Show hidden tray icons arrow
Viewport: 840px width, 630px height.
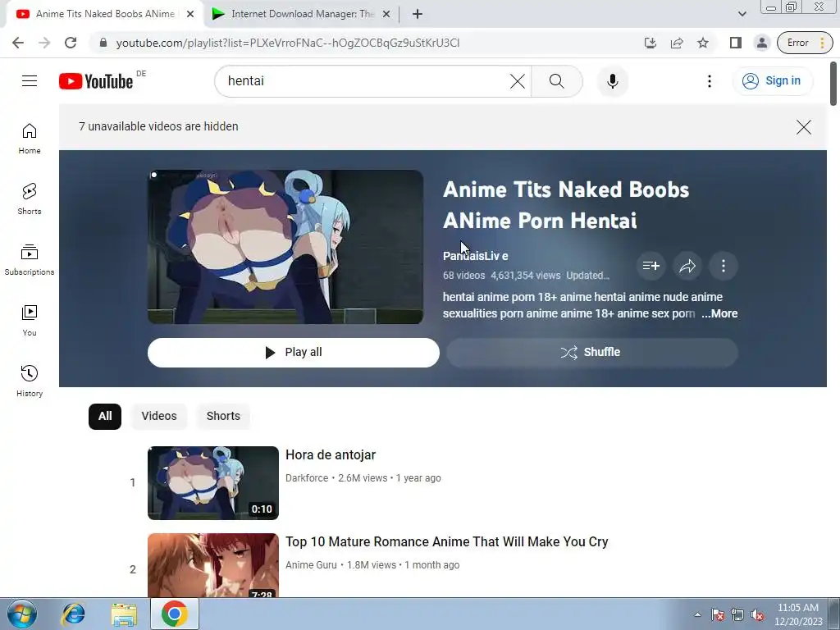(697, 614)
